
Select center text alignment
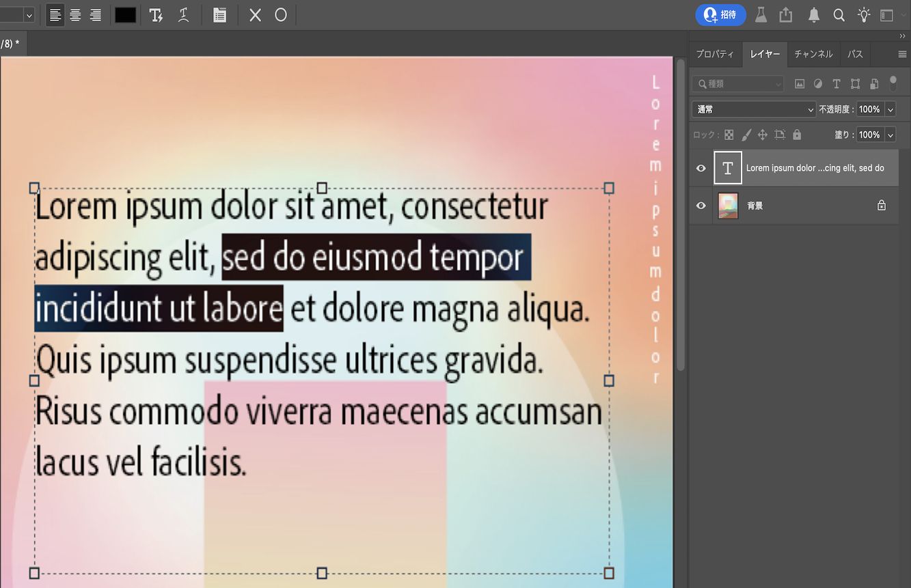coord(75,14)
